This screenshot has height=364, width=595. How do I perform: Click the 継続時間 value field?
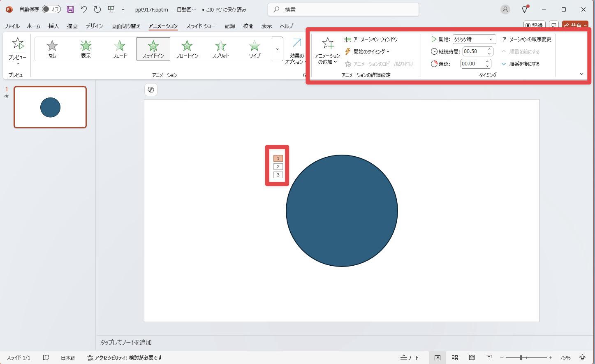[x=475, y=51]
